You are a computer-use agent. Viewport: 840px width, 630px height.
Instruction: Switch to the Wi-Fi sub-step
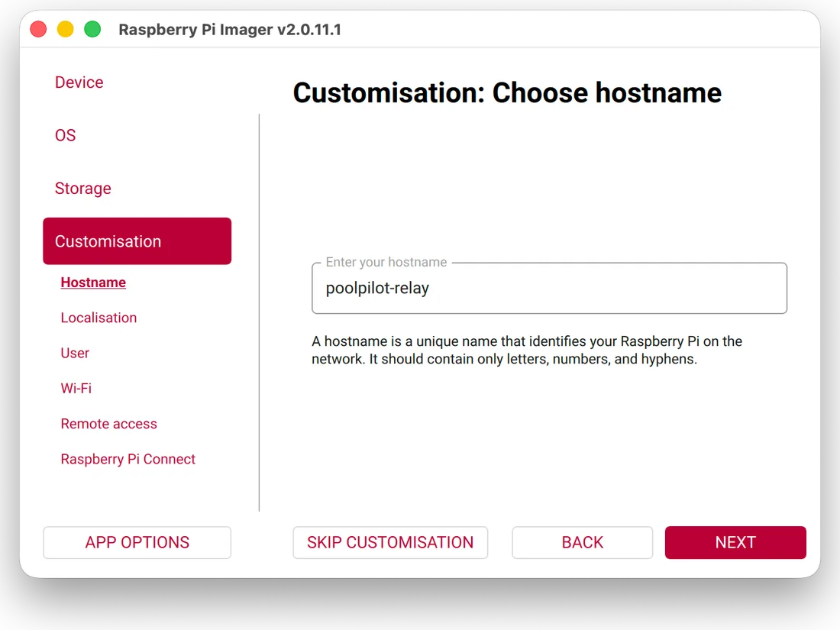point(76,389)
